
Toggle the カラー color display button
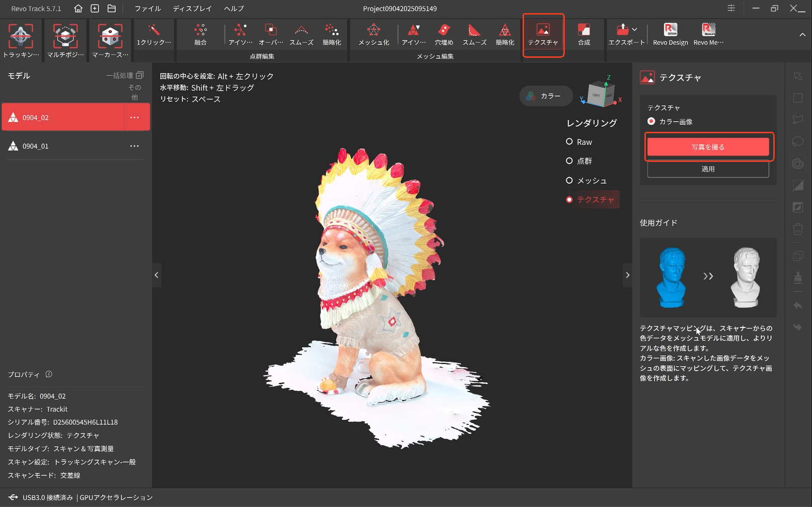[546, 96]
